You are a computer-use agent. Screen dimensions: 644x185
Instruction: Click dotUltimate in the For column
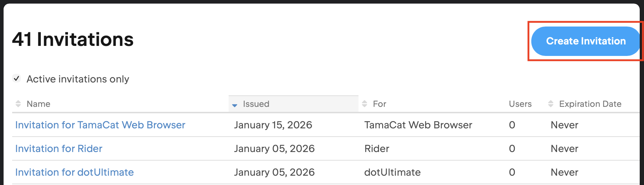[x=392, y=172]
